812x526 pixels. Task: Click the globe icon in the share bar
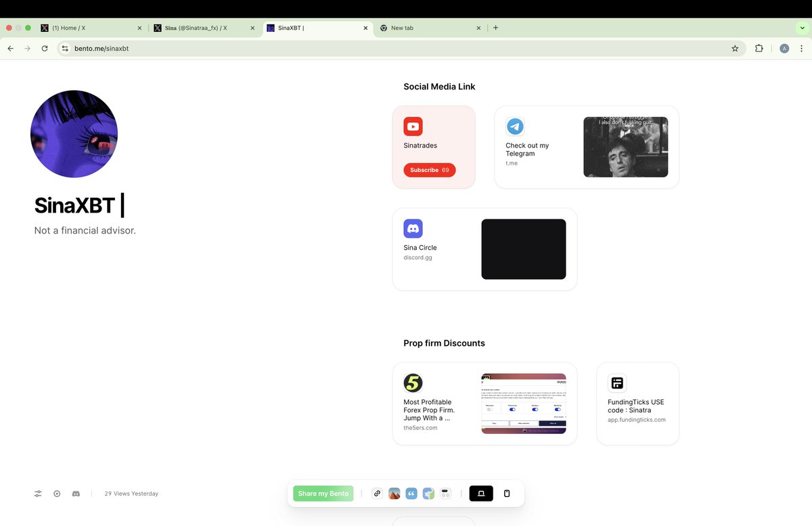coord(428,494)
